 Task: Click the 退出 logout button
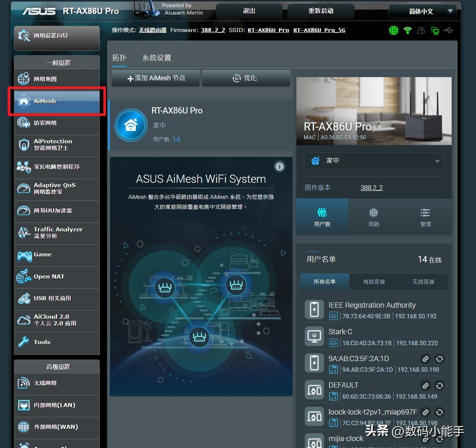[x=249, y=11]
